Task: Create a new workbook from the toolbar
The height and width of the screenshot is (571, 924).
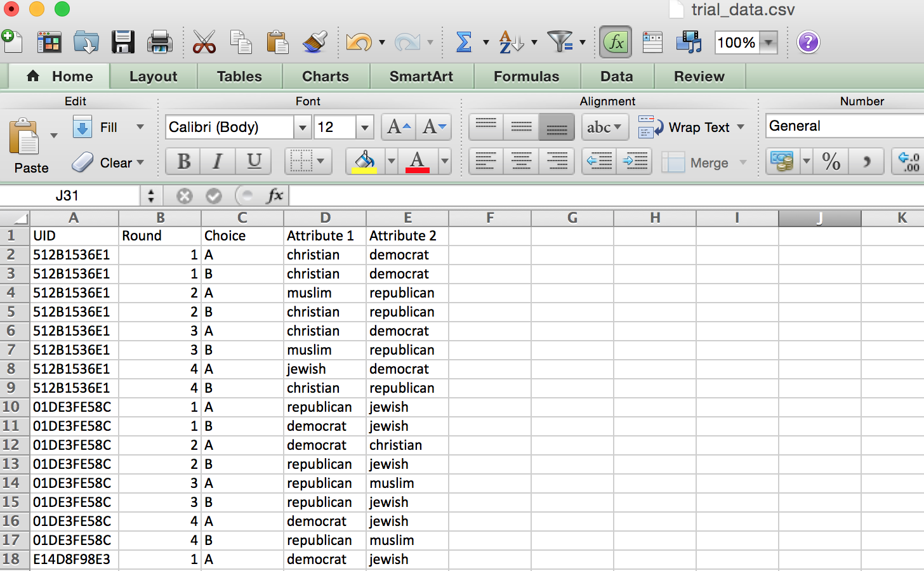Action: 12,42
